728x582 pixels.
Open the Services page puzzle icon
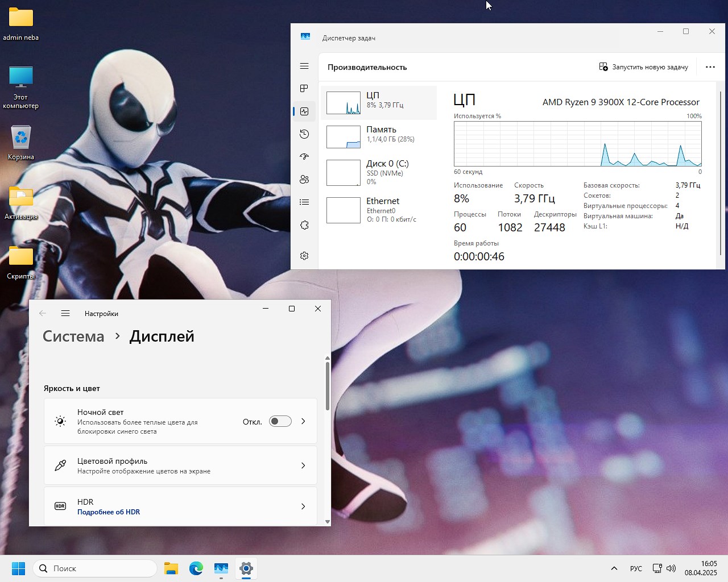pos(304,225)
